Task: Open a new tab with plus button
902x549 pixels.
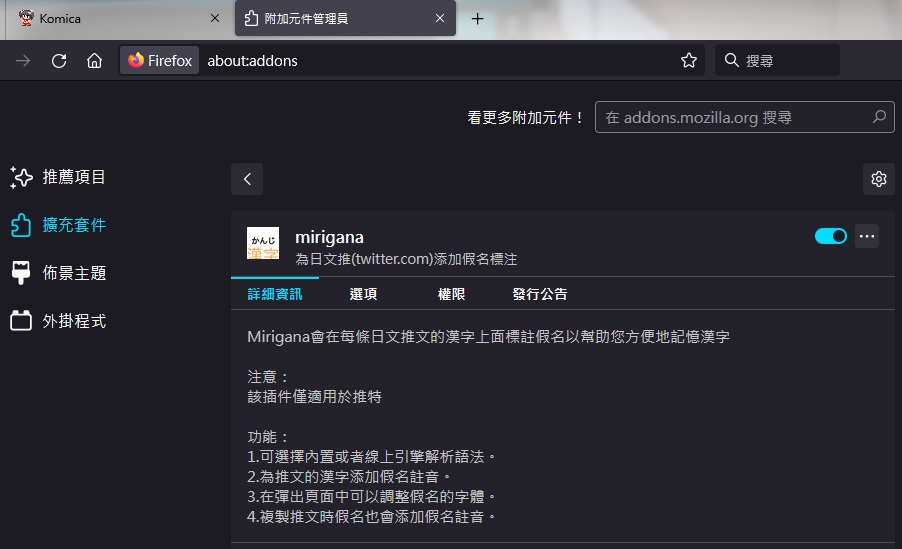Action: coord(477,19)
